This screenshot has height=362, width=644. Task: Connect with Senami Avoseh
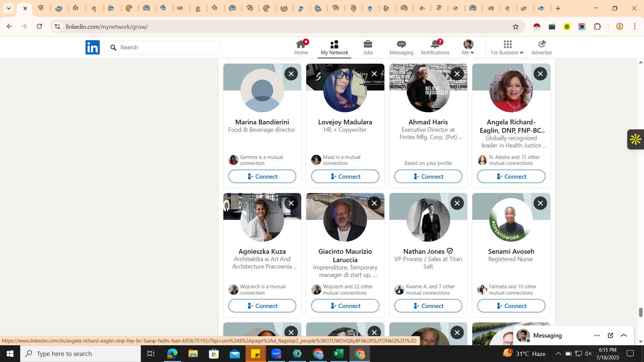511,306
